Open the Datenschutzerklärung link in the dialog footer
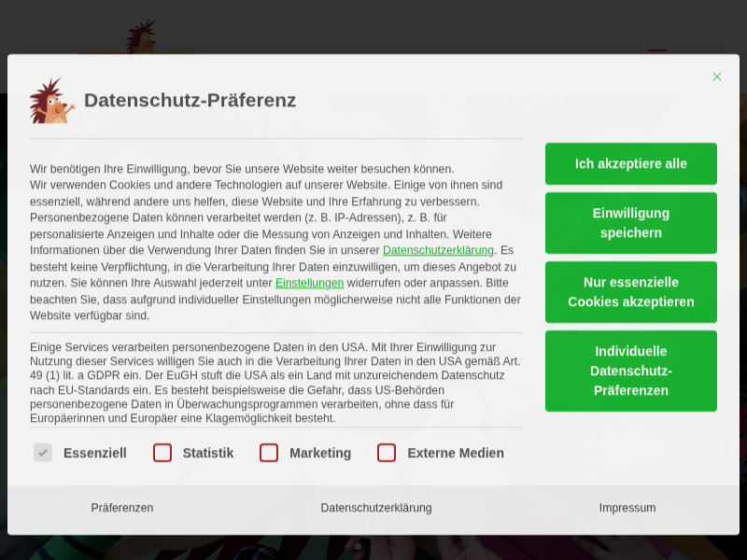747x560 pixels. [x=376, y=508]
